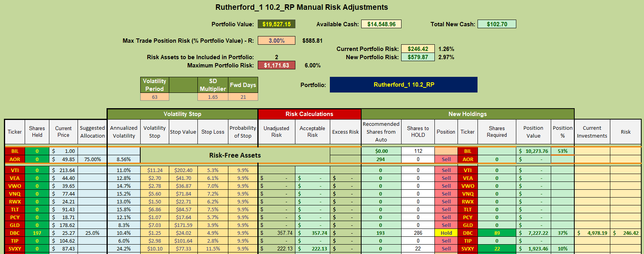The image size is (644, 254).
Task: Select Total New Cash cell $102.70
Action: [497, 24]
